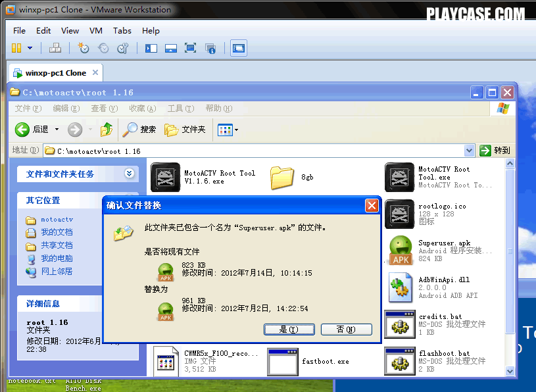The width and height of the screenshot is (536, 392).
Task: Toggle the VMware thumbnail bar icon
Action: 170,48
